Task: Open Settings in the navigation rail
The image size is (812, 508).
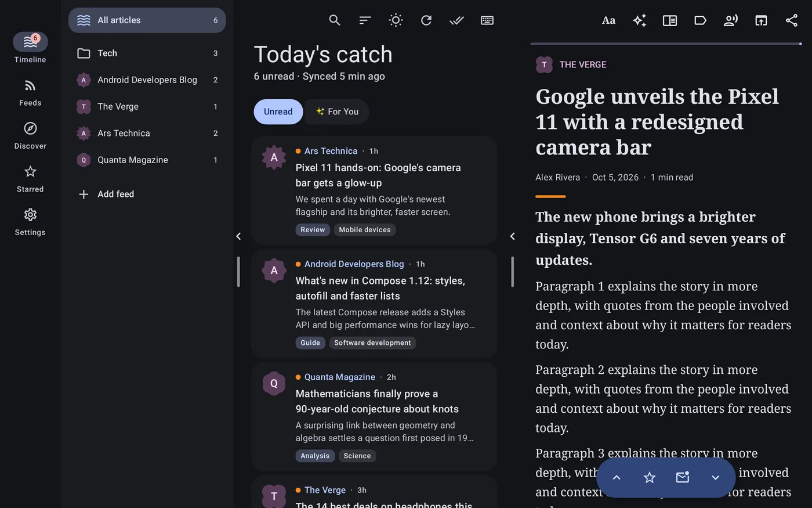Action: 30,221
